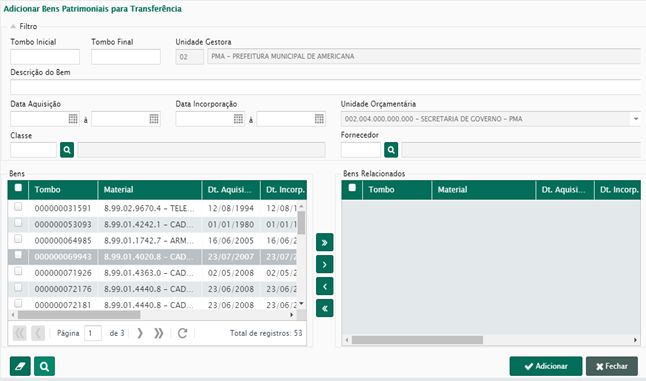Viewport: 646px width, 381px height.
Task: Click the bottom search magnifier button
Action: click(x=44, y=366)
